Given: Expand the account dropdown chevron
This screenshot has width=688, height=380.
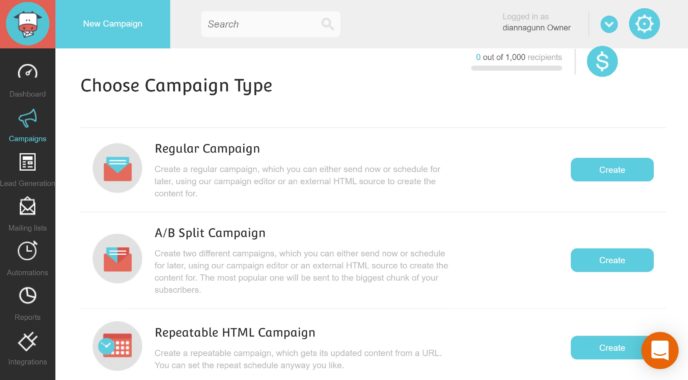Looking at the screenshot, I should (609, 24).
